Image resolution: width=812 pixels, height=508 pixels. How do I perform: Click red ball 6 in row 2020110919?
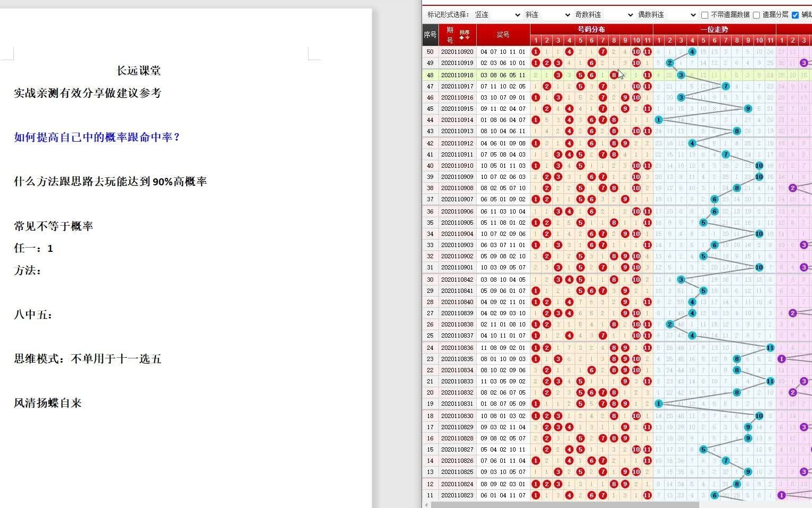(591, 63)
